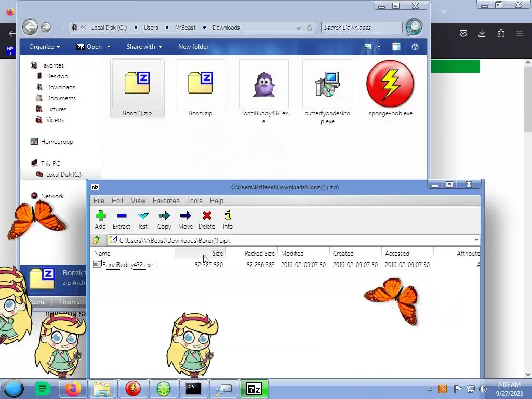Open the Favorites menu in 7-Zip
This screenshot has height=399, width=532.
tap(166, 201)
